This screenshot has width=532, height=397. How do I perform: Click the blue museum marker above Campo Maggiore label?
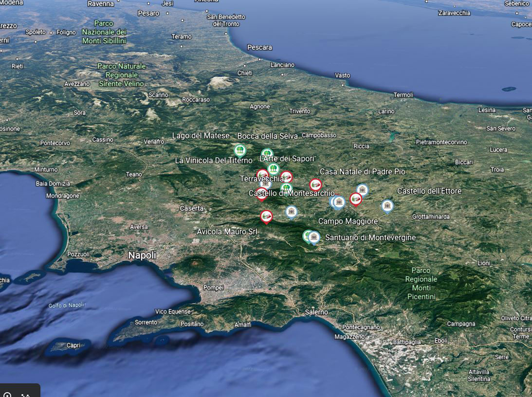(339, 201)
